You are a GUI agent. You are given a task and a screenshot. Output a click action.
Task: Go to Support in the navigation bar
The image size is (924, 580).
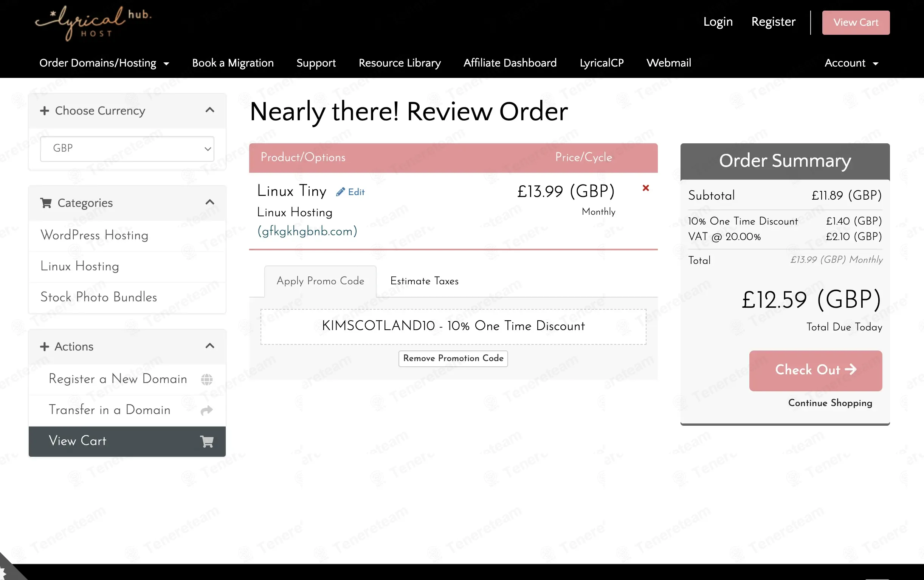coord(316,63)
